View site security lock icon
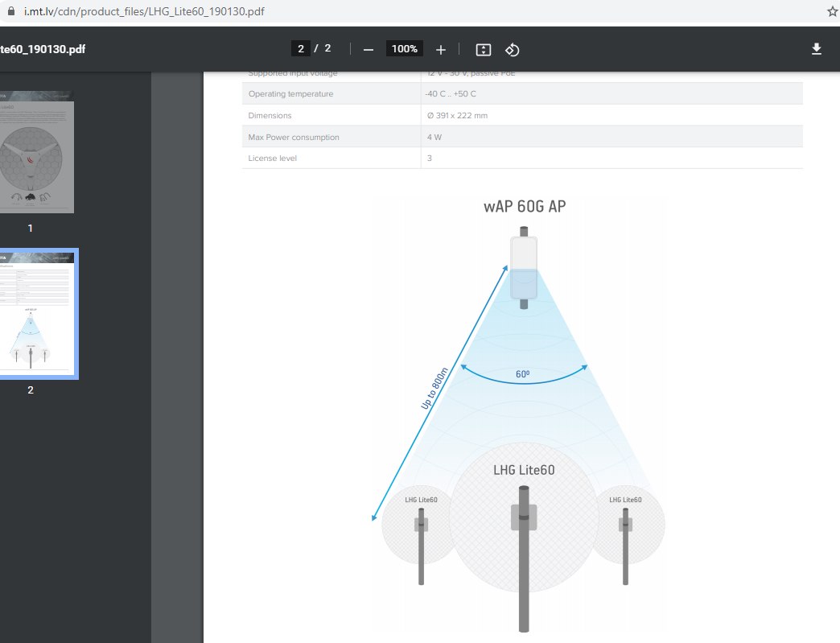Viewport: 840px width, 643px height. pos(10,10)
